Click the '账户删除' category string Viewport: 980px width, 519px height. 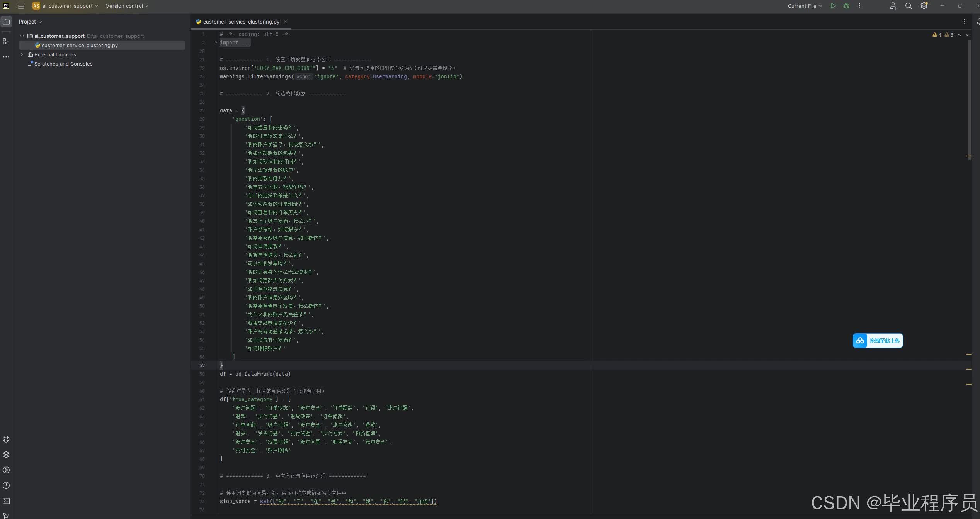point(278,450)
